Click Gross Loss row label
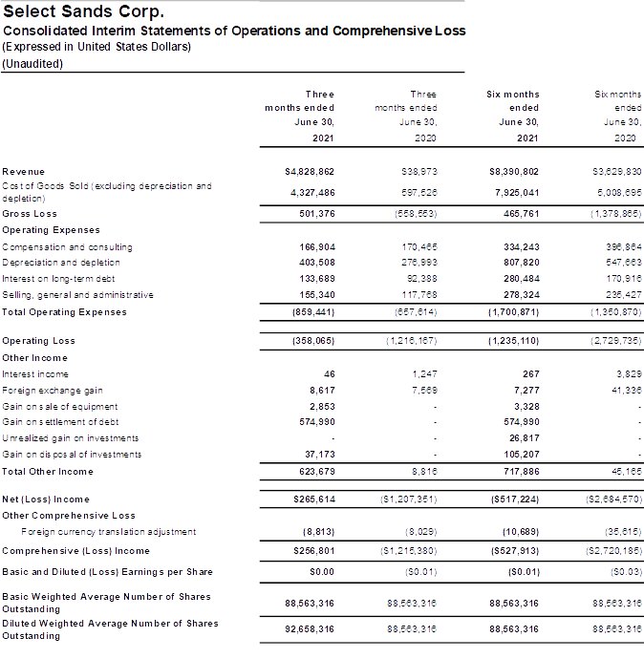 click(30, 214)
